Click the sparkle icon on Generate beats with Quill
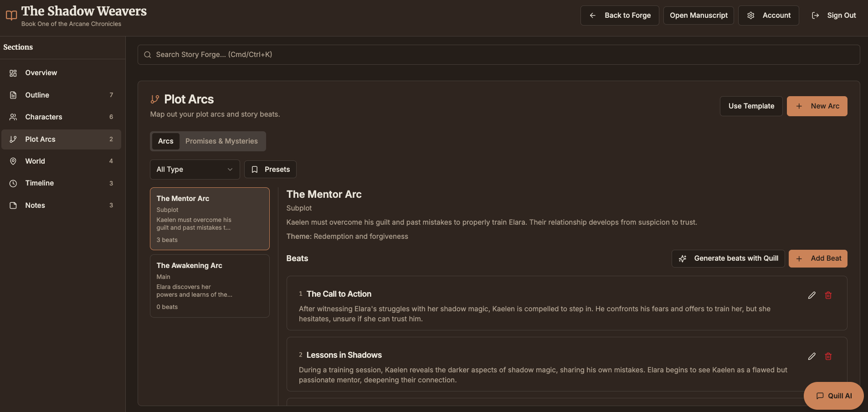The image size is (868, 412). 683,258
